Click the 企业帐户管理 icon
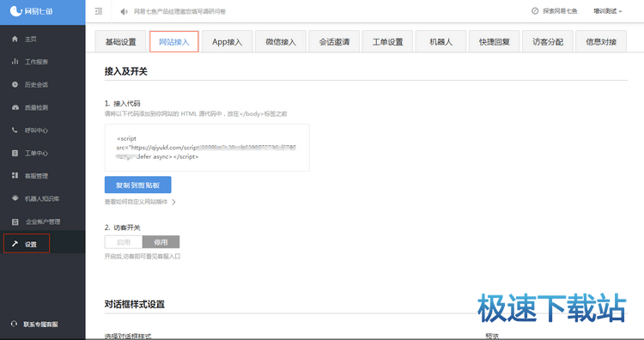 point(15,222)
